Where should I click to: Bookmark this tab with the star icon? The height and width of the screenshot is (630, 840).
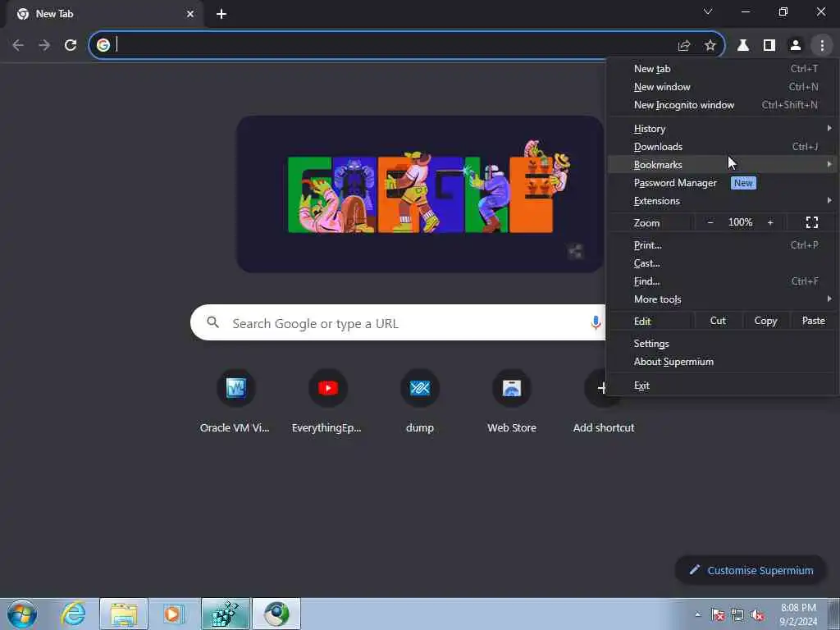tap(710, 46)
